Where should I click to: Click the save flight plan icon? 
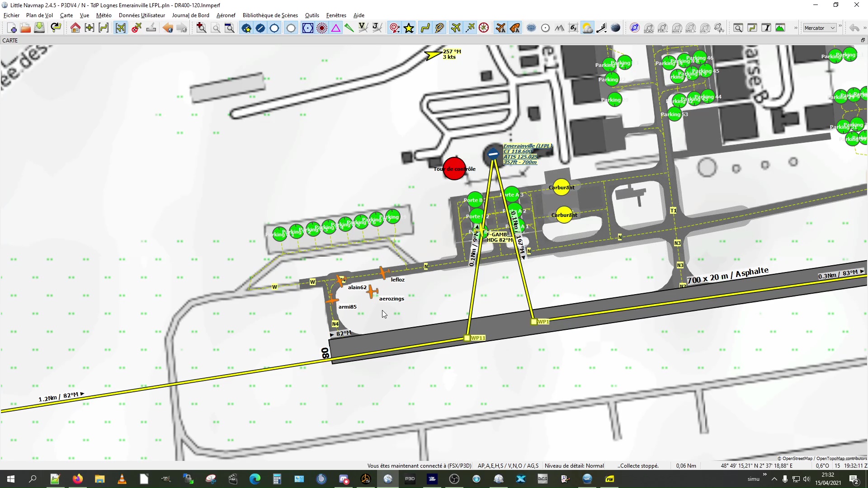(x=40, y=28)
